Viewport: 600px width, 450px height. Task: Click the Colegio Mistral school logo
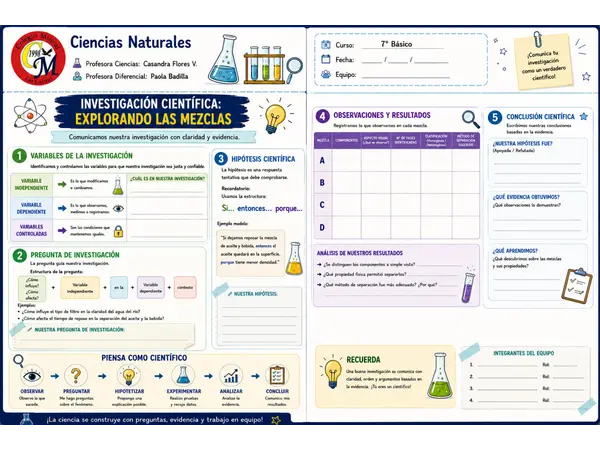coord(36,58)
